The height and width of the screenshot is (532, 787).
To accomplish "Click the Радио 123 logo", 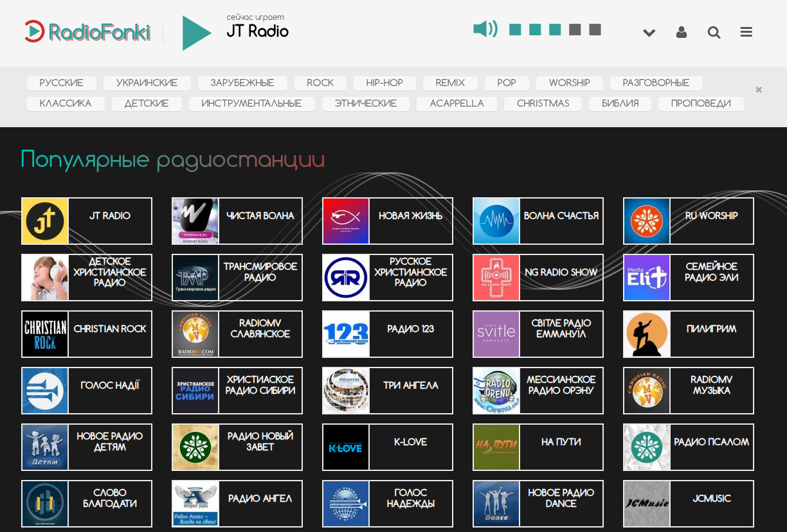I will tap(346, 334).
